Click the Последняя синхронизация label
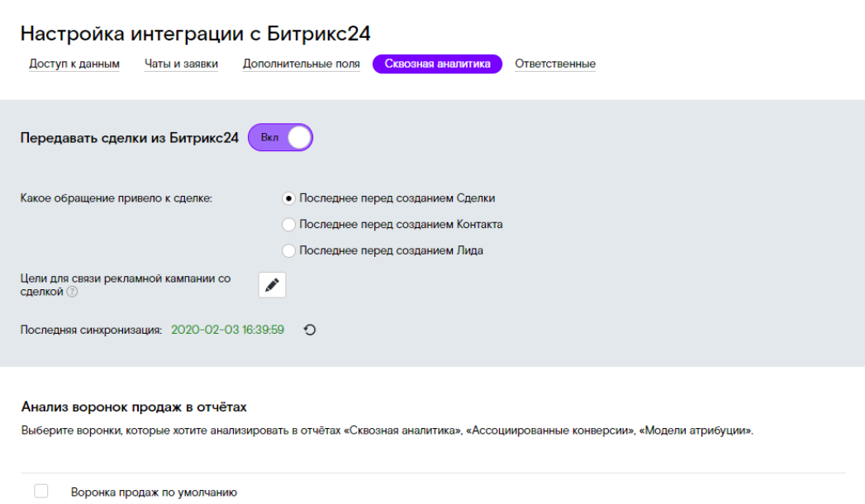The image size is (865, 504). (x=91, y=330)
